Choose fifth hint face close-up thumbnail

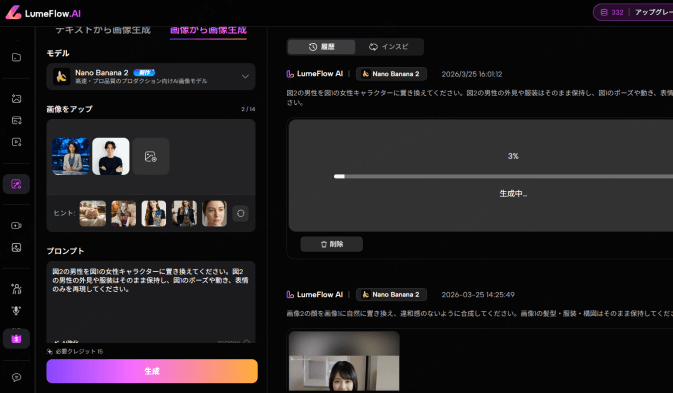215,213
